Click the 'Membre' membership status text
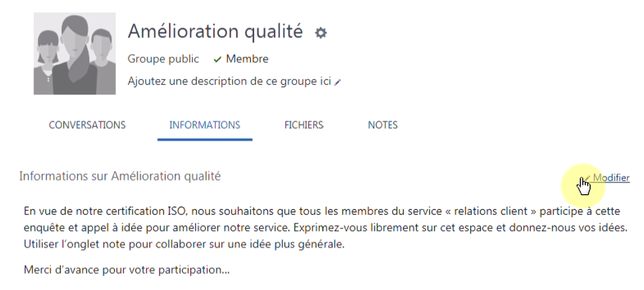644x290 pixels. click(247, 59)
